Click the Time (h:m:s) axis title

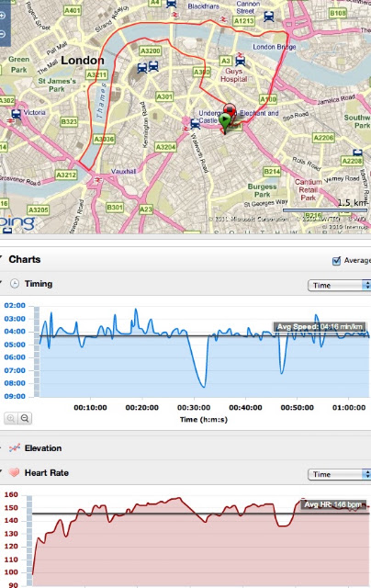pyautogui.click(x=204, y=419)
